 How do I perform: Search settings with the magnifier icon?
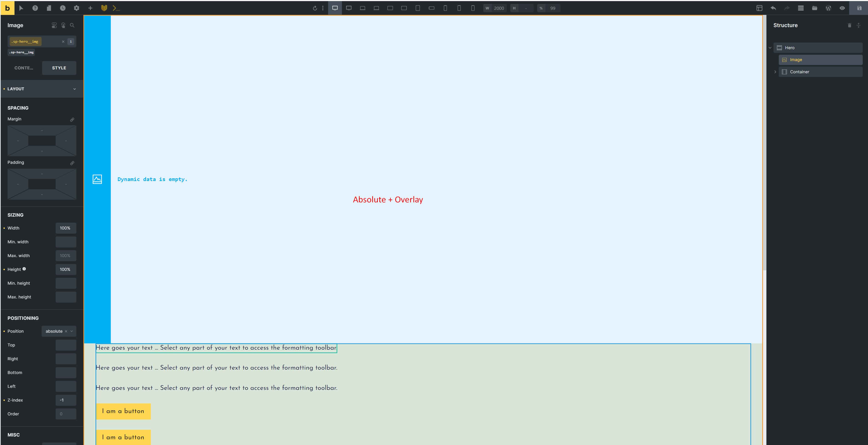coord(72,25)
